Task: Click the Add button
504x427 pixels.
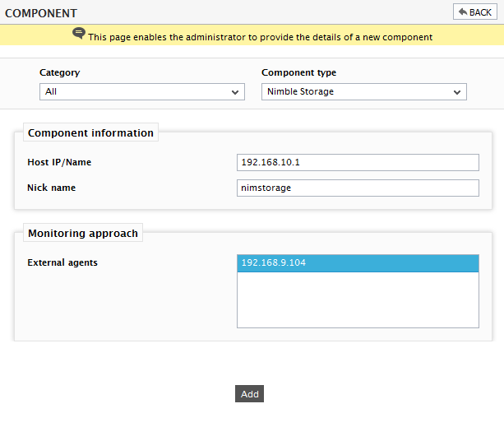Action: point(249,393)
